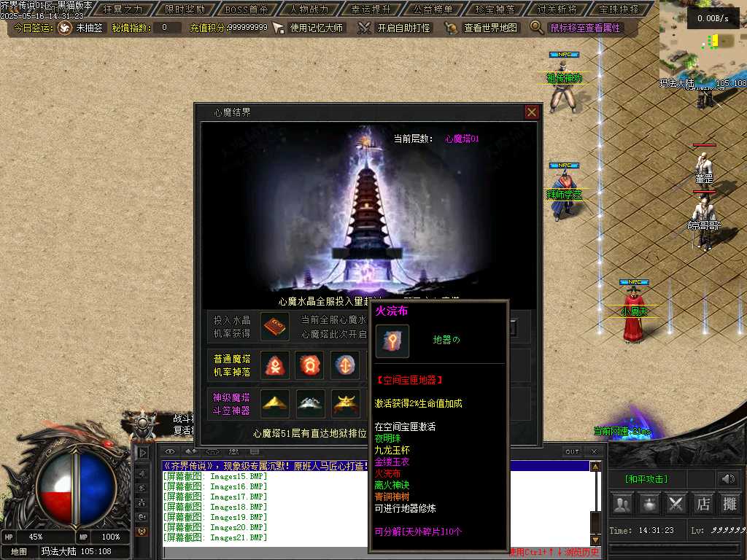Screen dimensions: 747x560
Task: Click chat scrollbar up arrow
Action: [595, 467]
